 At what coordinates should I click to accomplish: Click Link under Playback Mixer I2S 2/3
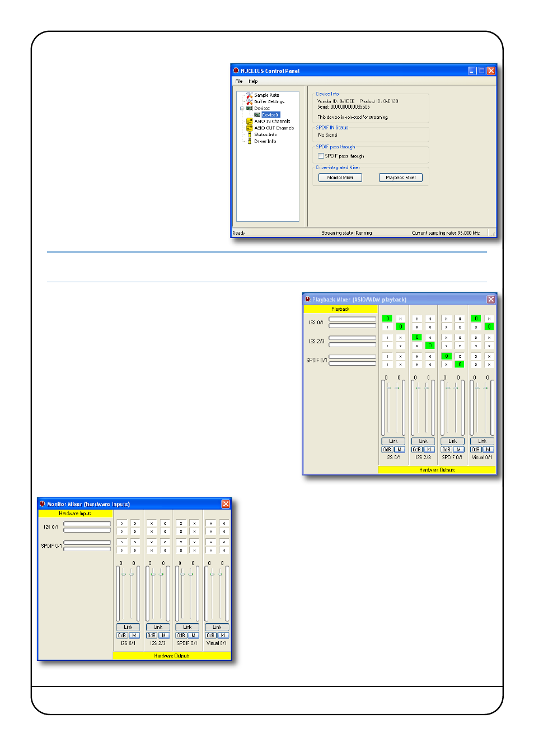[423, 441]
